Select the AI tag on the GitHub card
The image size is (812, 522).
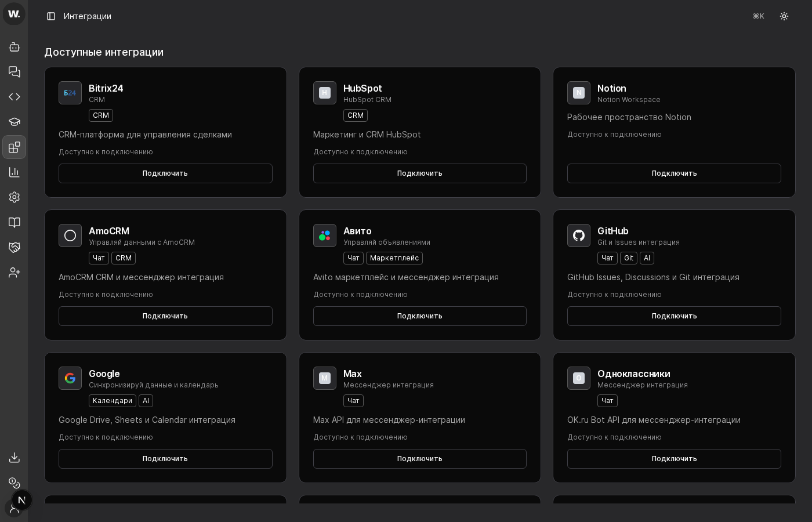pyautogui.click(x=647, y=258)
